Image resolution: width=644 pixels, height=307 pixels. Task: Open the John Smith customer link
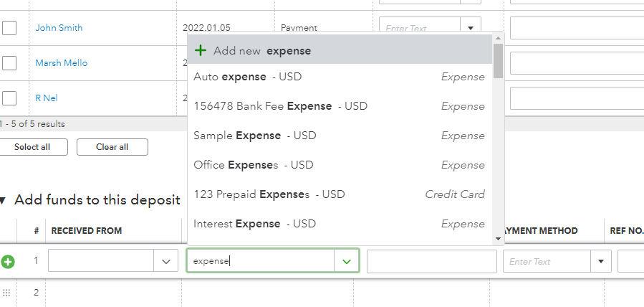coord(59,27)
